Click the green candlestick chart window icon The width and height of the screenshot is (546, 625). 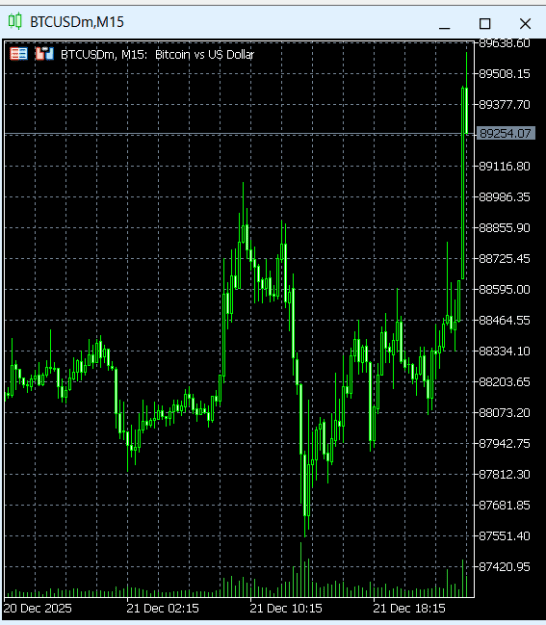(x=15, y=21)
